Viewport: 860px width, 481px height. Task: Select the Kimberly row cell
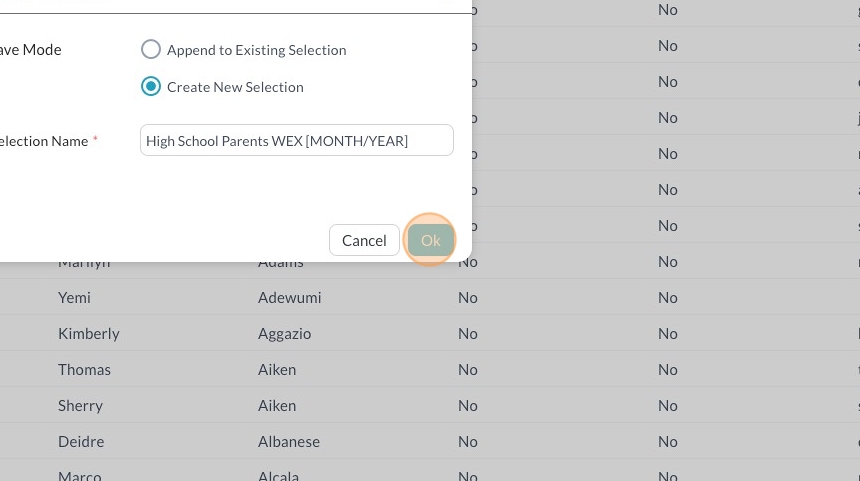(x=88, y=334)
